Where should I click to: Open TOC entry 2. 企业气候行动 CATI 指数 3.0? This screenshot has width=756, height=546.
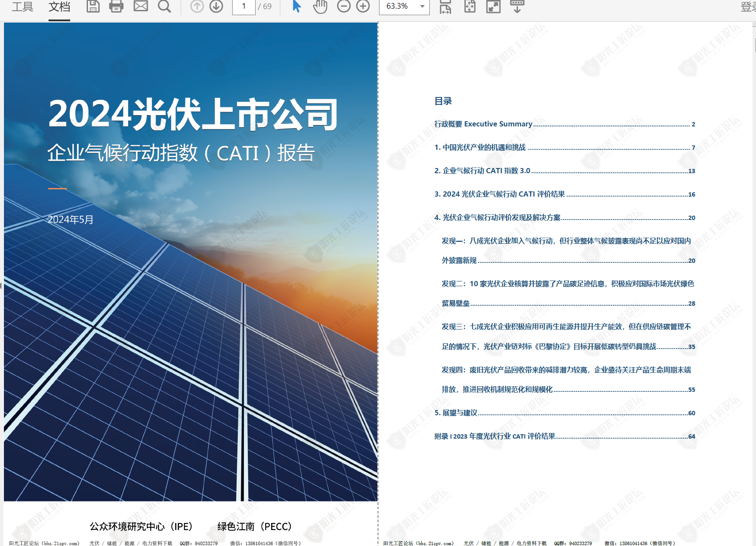point(565,171)
